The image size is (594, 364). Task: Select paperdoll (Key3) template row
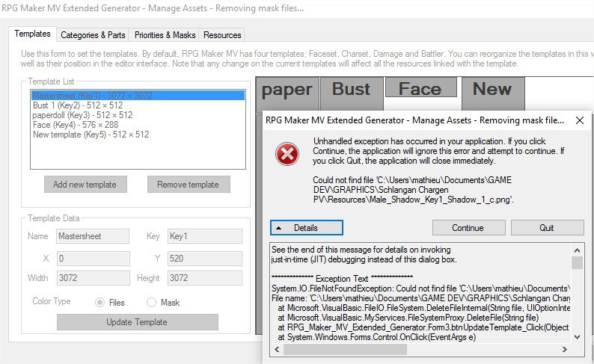pyautogui.click(x=138, y=115)
